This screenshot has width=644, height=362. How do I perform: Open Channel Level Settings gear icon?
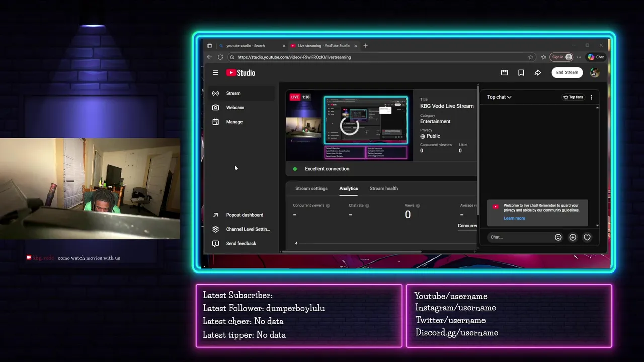215,229
